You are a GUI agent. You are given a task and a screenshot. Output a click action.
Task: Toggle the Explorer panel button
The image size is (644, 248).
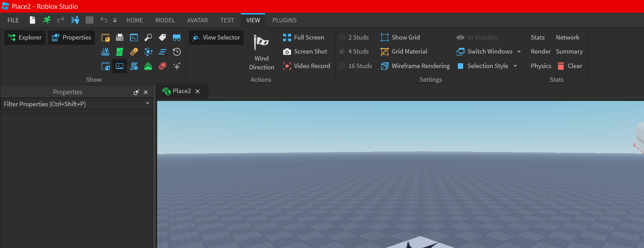[25, 37]
